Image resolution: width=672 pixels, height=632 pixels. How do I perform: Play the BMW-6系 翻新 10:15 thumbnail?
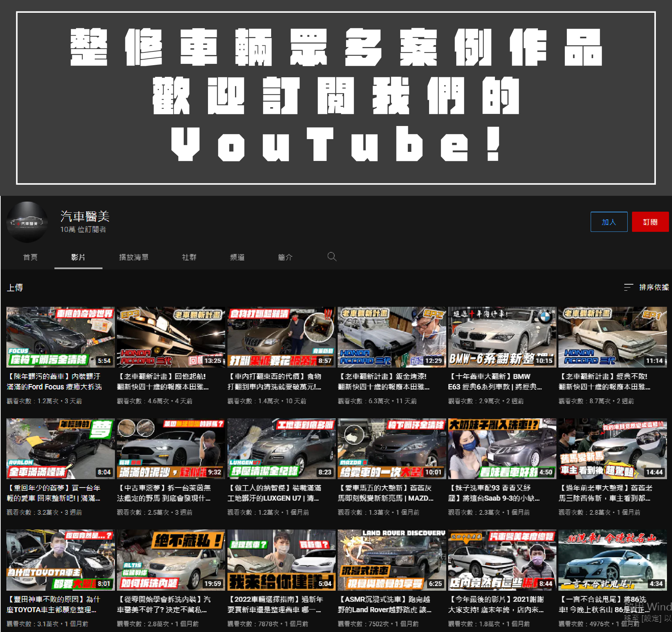pyautogui.click(x=502, y=337)
